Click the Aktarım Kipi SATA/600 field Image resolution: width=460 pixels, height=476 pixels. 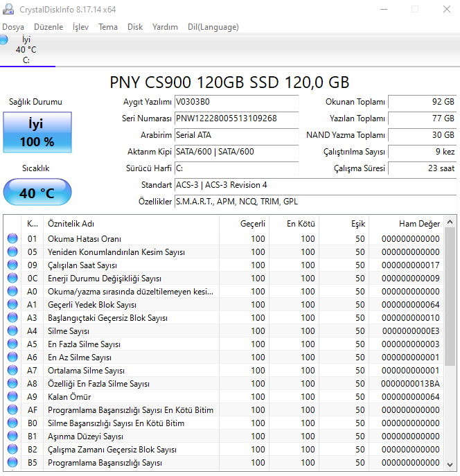pos(237,152)
